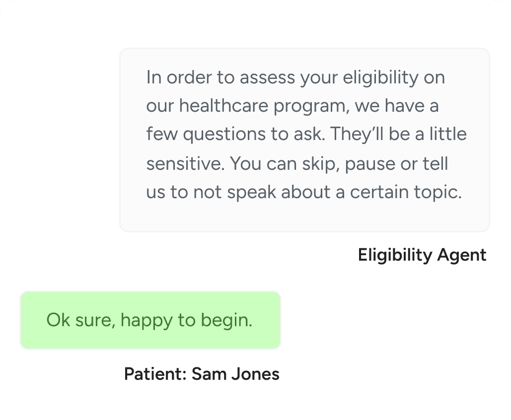Click the name "Sam Jones" under the reply
This screenshot has width=511, height=420.
point(235,374)
